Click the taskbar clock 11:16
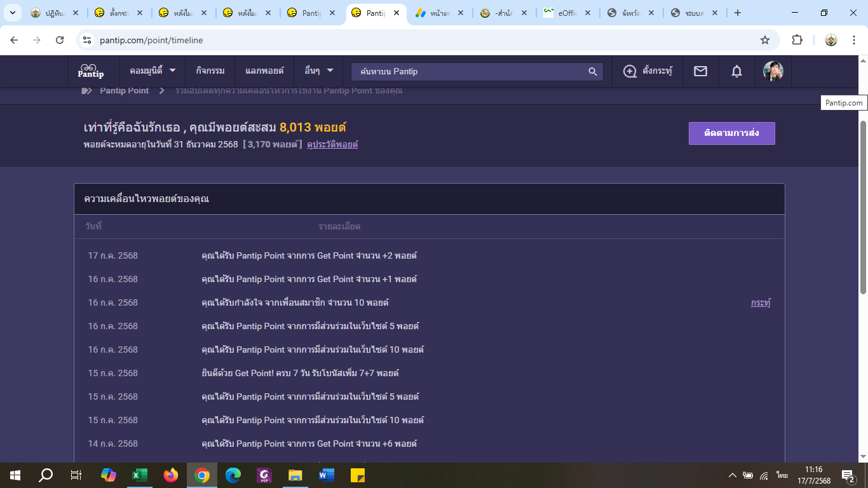This screenshot has width=868, height=488. pos(813,469)
